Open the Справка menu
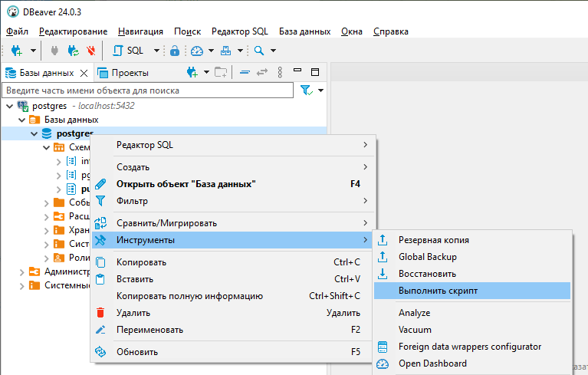The image size is (588, 375). [391, 31]
